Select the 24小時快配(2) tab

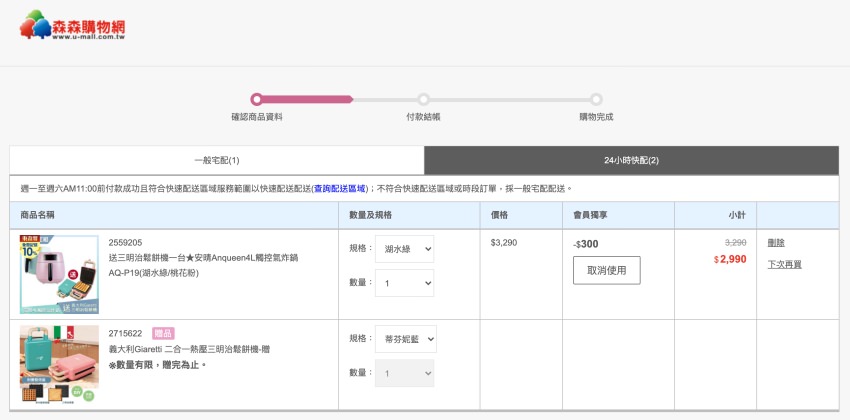pyautogui.click(x=631, y=160)
